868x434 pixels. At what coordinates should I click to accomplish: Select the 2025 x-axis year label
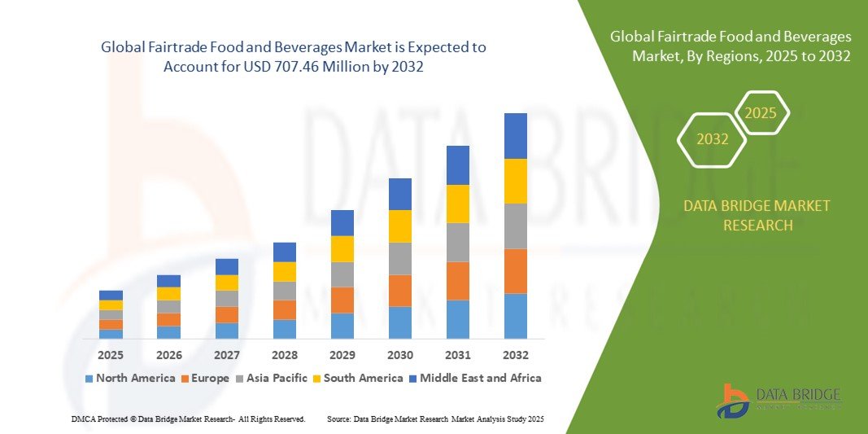point(111,356)
